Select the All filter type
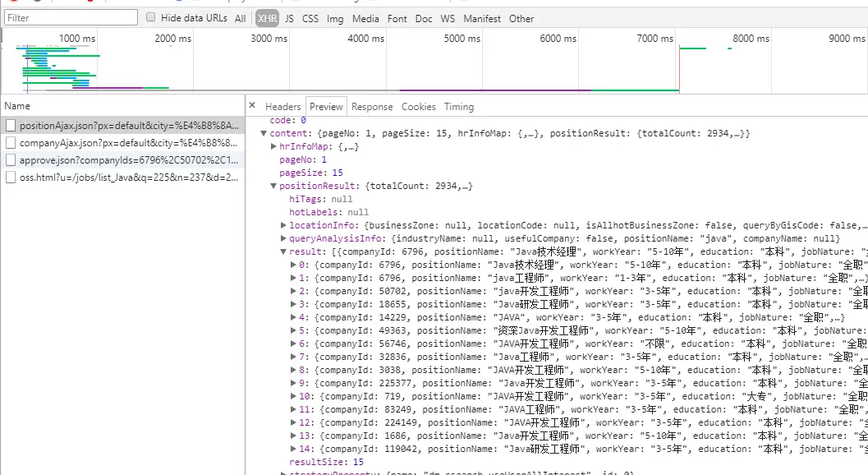This screenshot has height=475, width=868. [241, 18]
